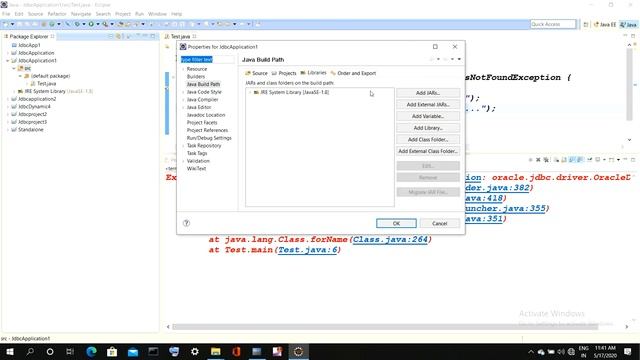Open the Source tab in Java Build Path
Viewport: 640px width, 360px height.
[256, 73]
